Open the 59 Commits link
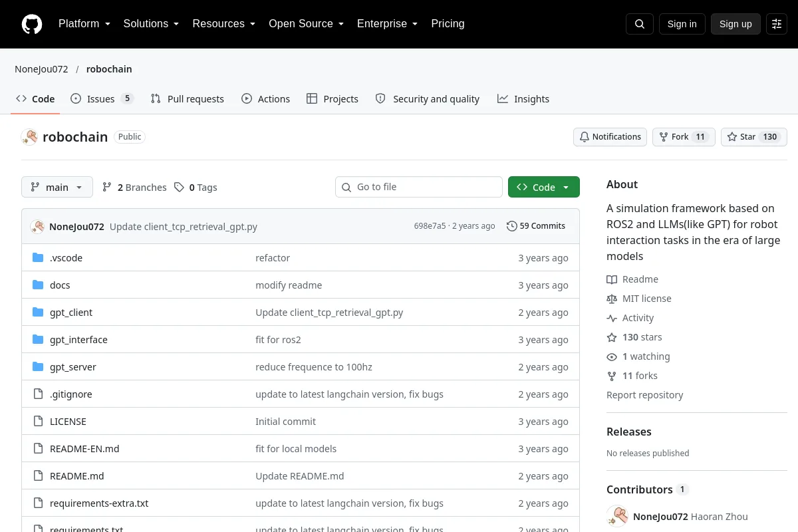Viewport: 798px width, 532px height. [536, 226]
